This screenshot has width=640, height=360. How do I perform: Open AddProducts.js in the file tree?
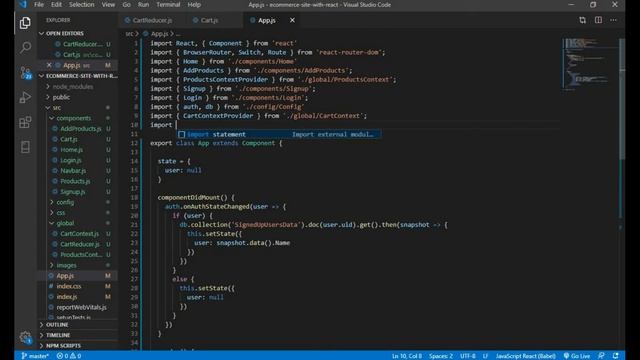click(x=80, y=129)
